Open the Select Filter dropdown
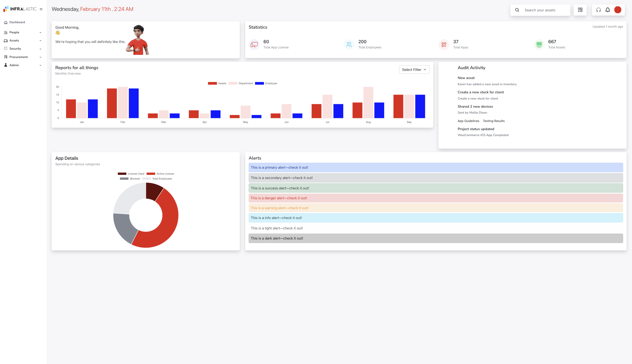The height and width of the screenshot is (364, 632). click(x=414, y=69)
